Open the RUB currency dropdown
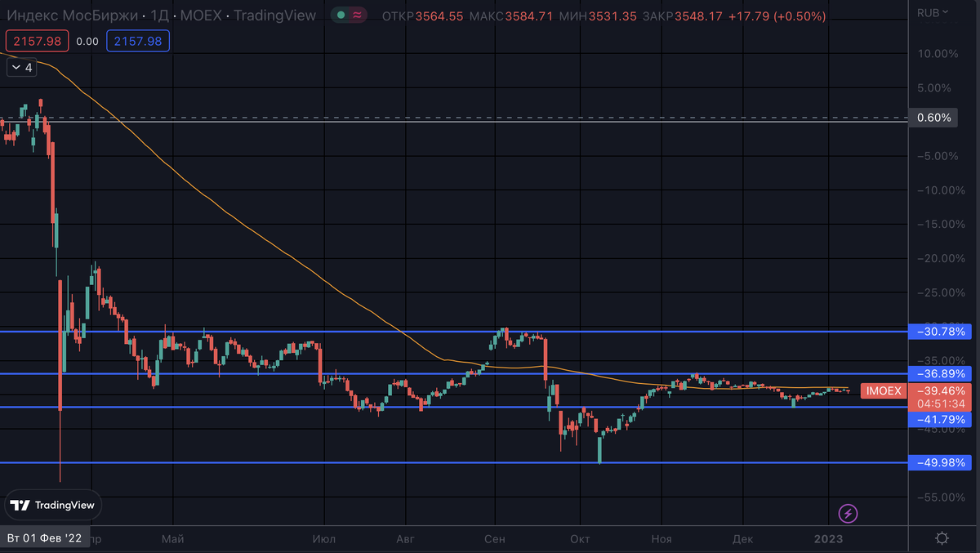 click(933, 12)
